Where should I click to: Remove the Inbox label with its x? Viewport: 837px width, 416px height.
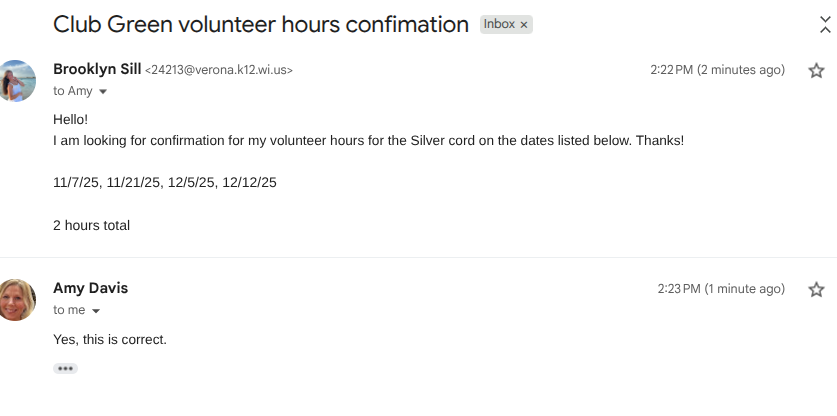(x=523, y=25)
